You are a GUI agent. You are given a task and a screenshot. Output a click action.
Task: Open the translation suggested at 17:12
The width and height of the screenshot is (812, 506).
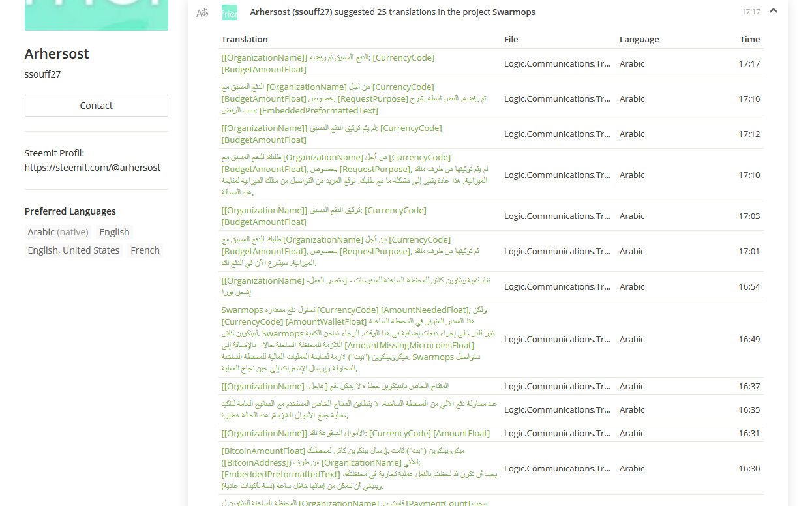tap(332, 134)
